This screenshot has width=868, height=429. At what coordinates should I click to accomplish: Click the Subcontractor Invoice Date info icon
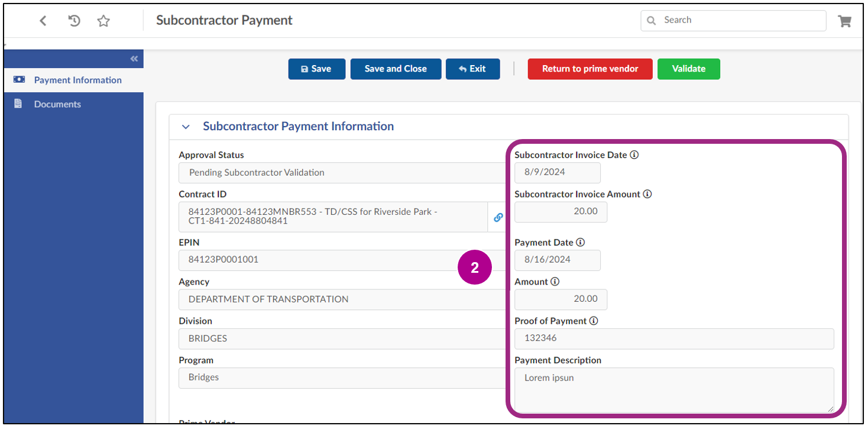pyautogui.click(x=634, y=154)
